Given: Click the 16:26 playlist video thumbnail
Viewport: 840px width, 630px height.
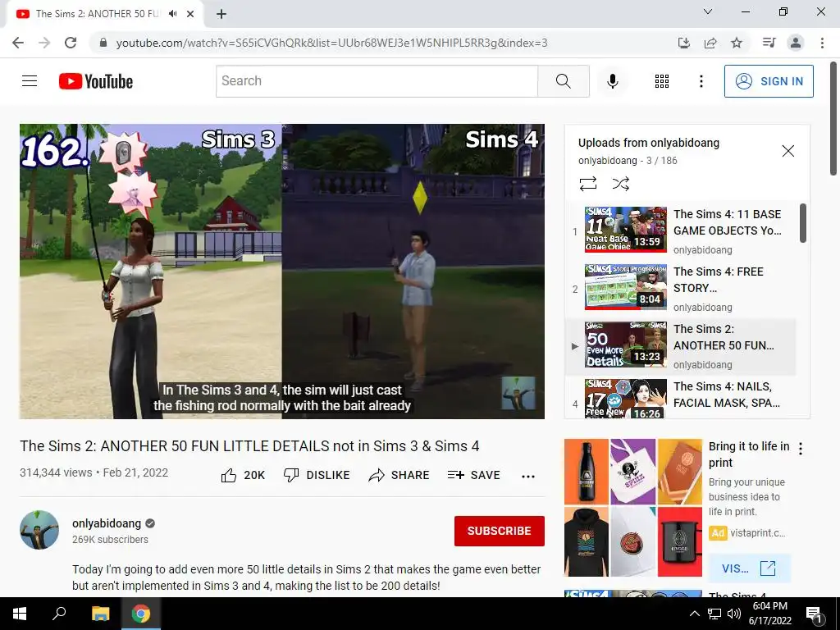Looking at the screenshot, I should point(626,398).
